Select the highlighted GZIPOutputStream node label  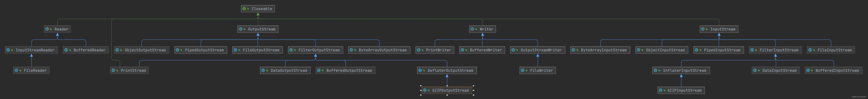(450, 90)
